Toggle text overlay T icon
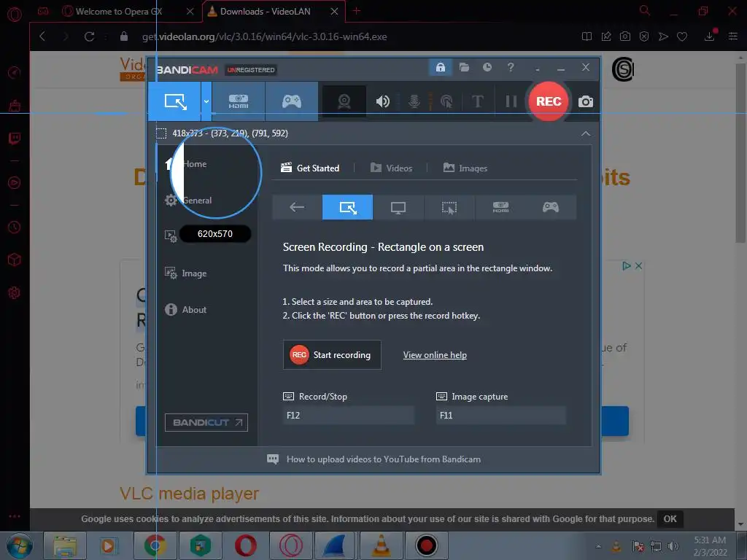Screen dimensions: 747x560 click(477, 101)
